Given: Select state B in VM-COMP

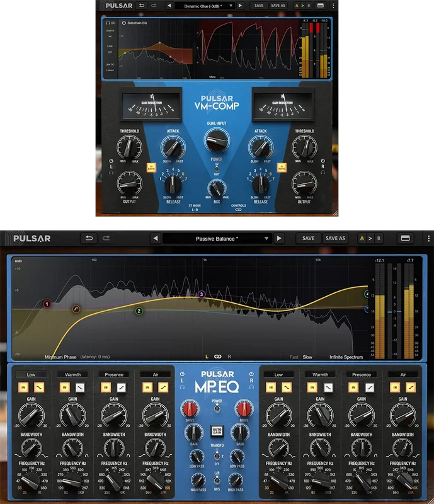Looking at the screenshot, I should pyautogui.click(x=309, y=6).
